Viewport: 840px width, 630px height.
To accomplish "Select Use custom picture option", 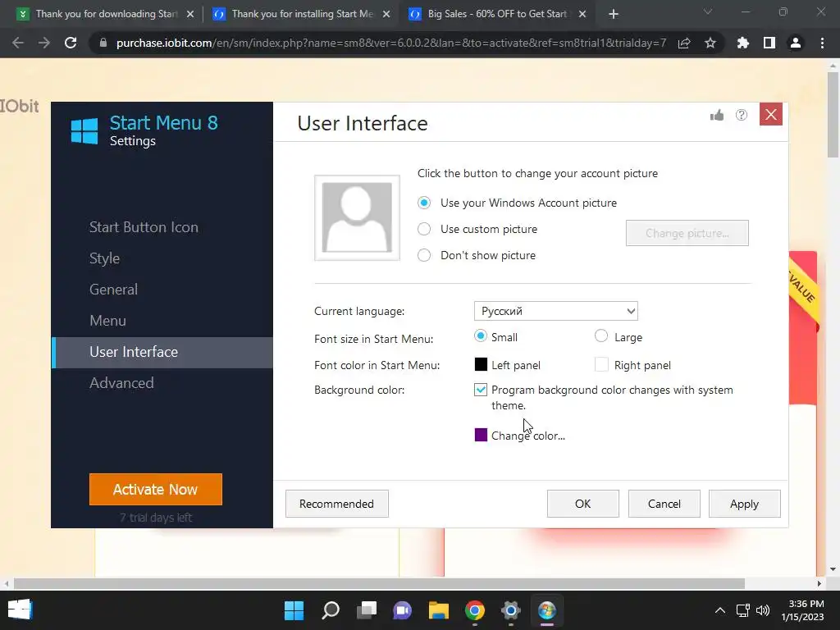I will point(477,230).
